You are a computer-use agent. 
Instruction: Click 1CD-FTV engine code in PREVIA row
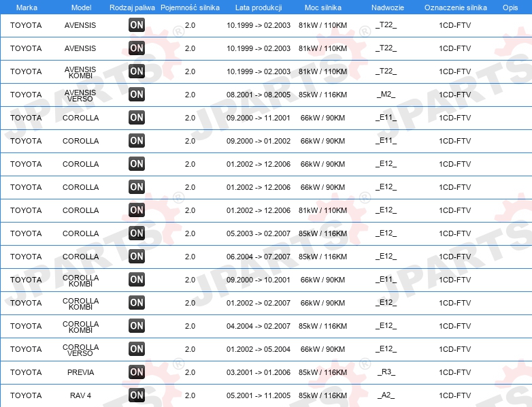(x=454, y=372)
